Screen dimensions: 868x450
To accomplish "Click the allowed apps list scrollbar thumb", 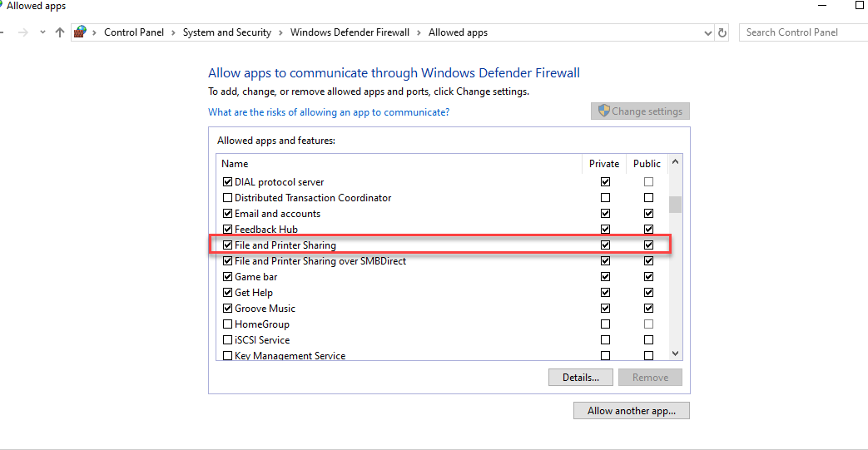I will [675, 205].
